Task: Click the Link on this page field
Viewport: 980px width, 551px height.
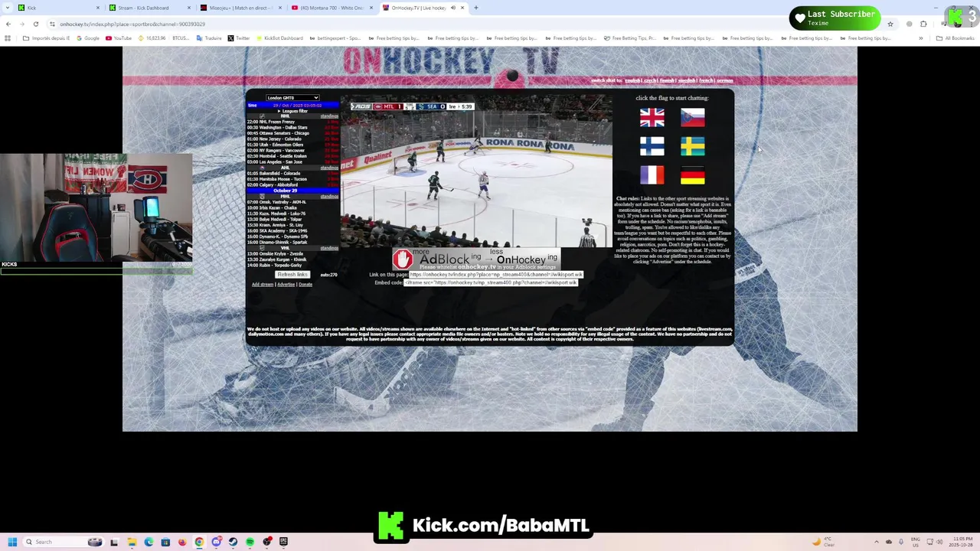Action: (x=496, y=275)
